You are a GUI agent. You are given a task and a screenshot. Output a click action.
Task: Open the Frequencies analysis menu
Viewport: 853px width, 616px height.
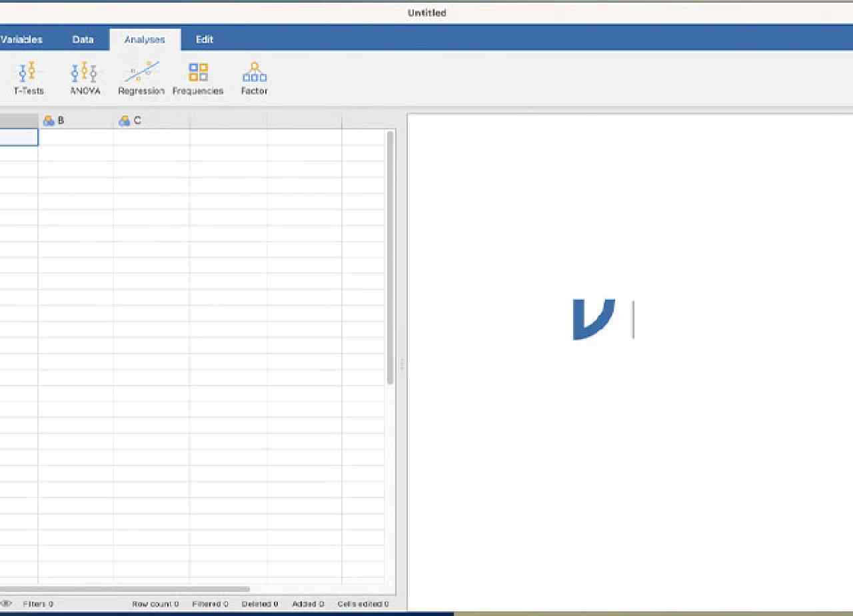(x=198, y=79)
